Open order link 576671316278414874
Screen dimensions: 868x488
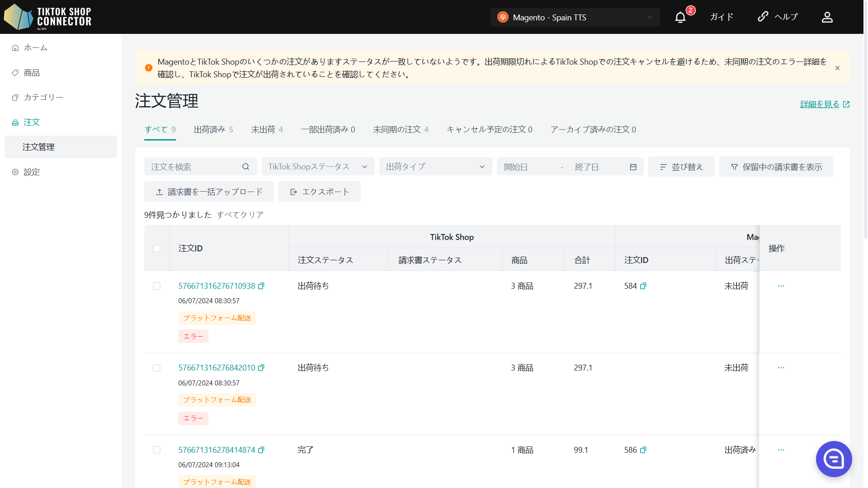217,450
